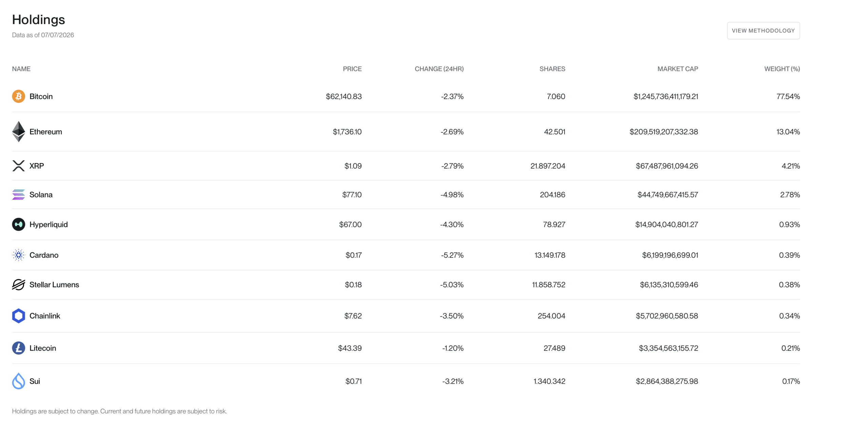Click the Hyperliquid logo icon
Screen dimensions: 868x429
(x=19, y=225)
